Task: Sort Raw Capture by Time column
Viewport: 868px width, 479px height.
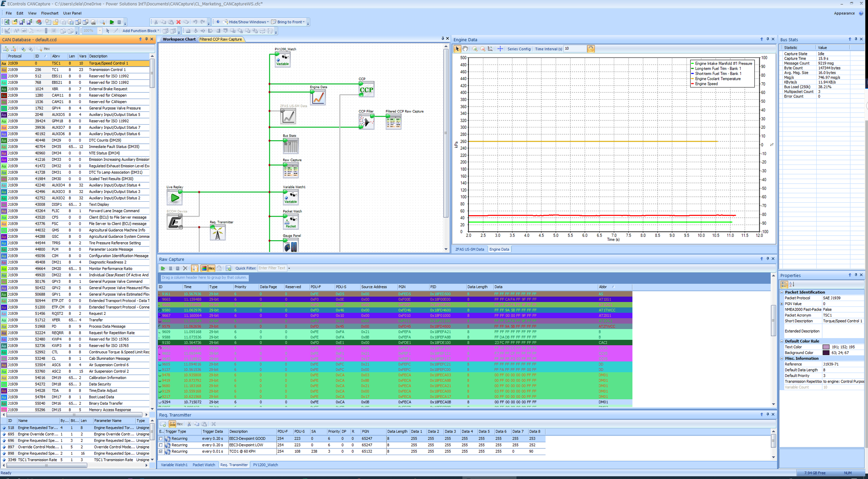Action: click(x=195, y=287)
